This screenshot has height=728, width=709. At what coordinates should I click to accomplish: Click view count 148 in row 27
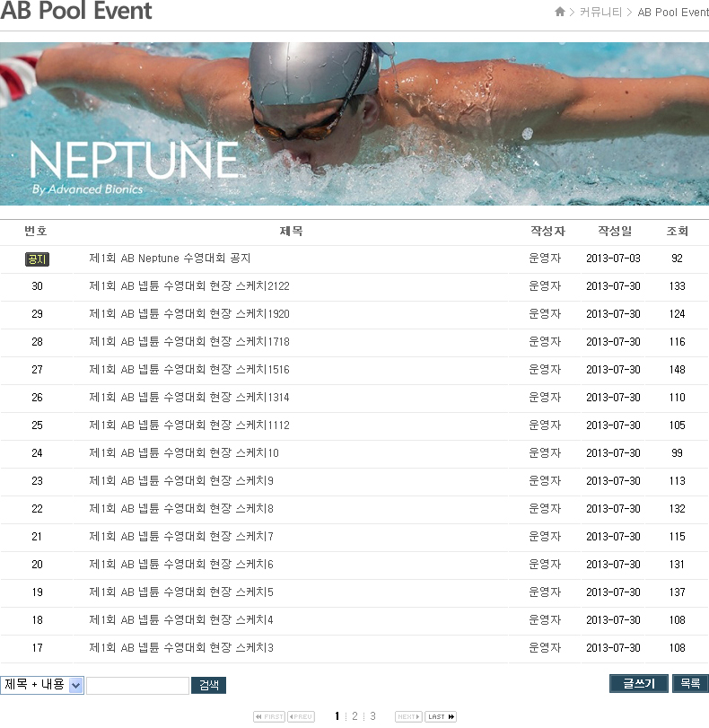[x=677, y=370]
